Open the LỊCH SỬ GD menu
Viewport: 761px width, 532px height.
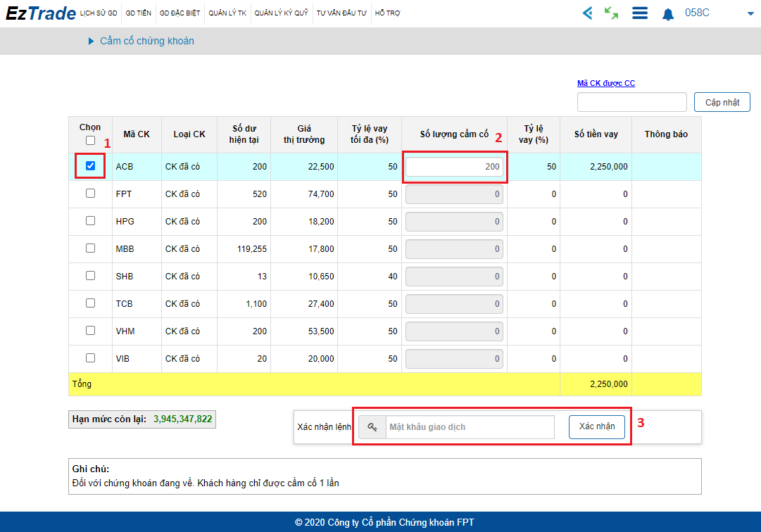(x=99, y=13)
